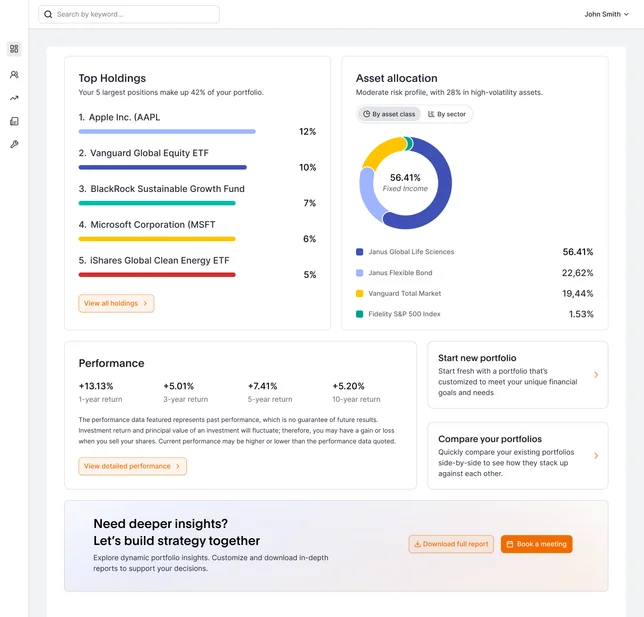Click the 'Vanguard Total Market' legend label
This screenshot has width=644, height=617.
point(405,293)
